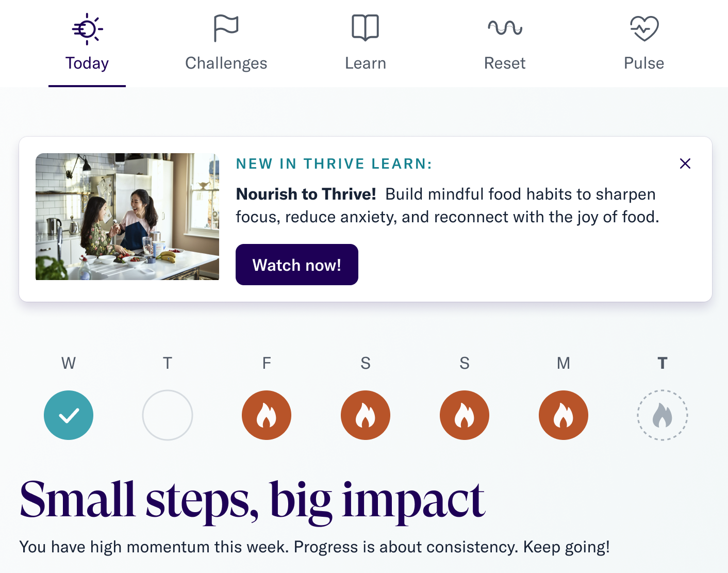This screenshot has width=728, height=573.
Task: Click today's dashed gray flame icon
Action: pyautogui.click(x=663, y=415)
